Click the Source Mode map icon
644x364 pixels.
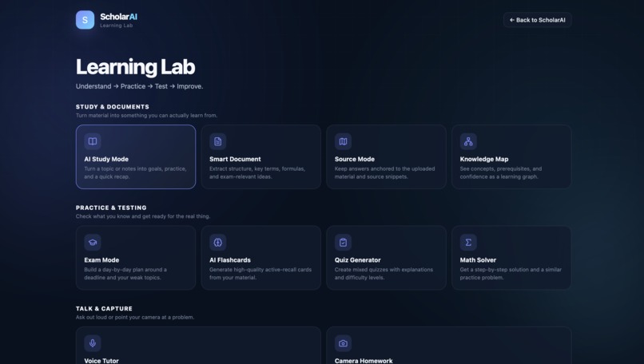343,141
